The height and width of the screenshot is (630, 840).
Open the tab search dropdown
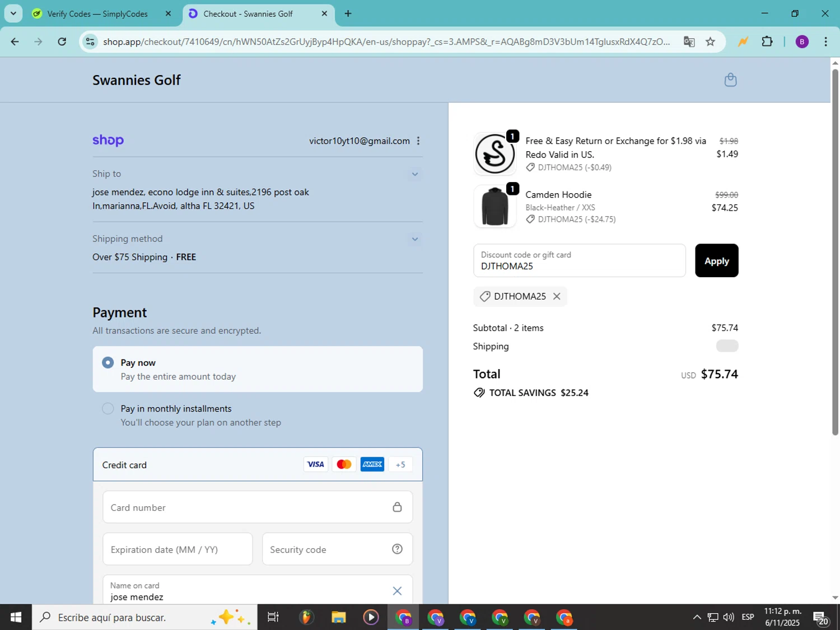click(13, 13)
